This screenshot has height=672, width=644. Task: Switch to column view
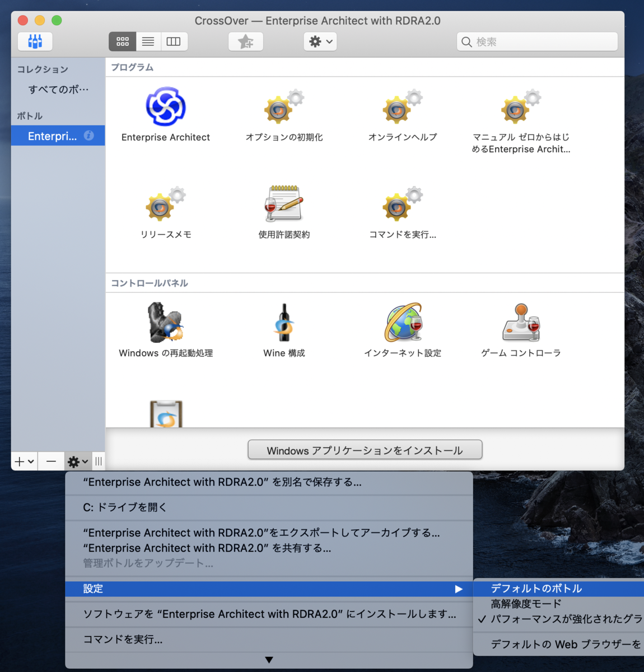coord(174,41)
